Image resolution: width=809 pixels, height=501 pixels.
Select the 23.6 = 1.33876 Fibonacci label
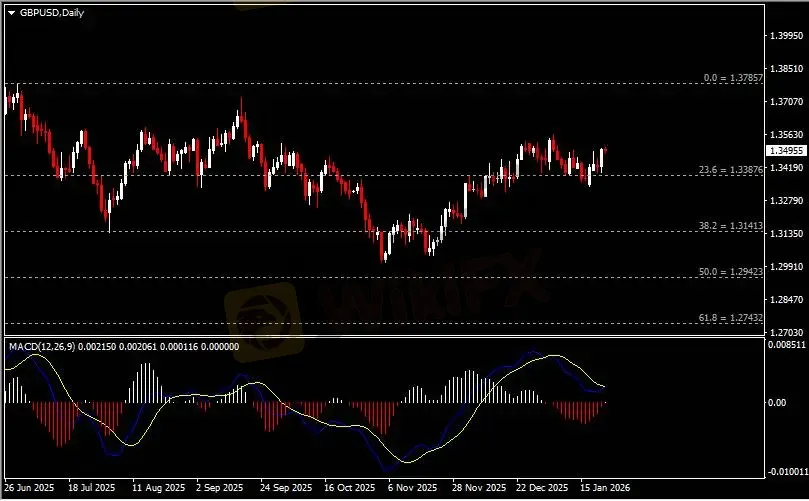tap(731, 170)
